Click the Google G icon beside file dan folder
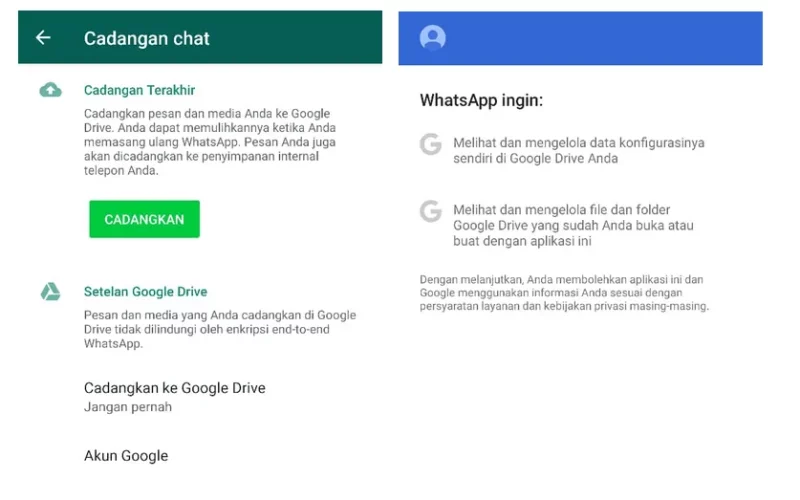 click(x=431, y=211)
